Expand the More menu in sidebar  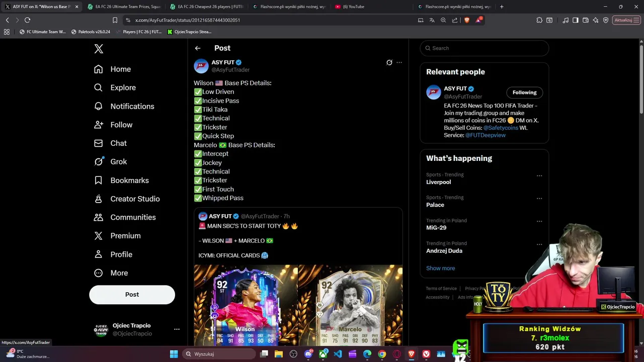[x=111, y=273]
